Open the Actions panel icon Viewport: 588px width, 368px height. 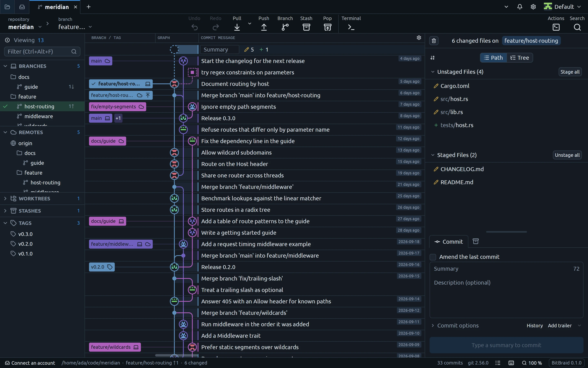(556, 27)
